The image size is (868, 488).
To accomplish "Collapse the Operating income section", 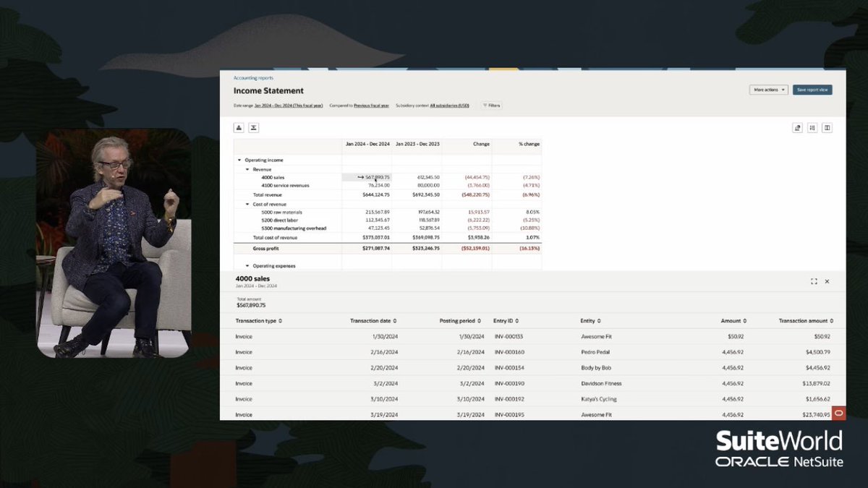I will pos(239,160).
